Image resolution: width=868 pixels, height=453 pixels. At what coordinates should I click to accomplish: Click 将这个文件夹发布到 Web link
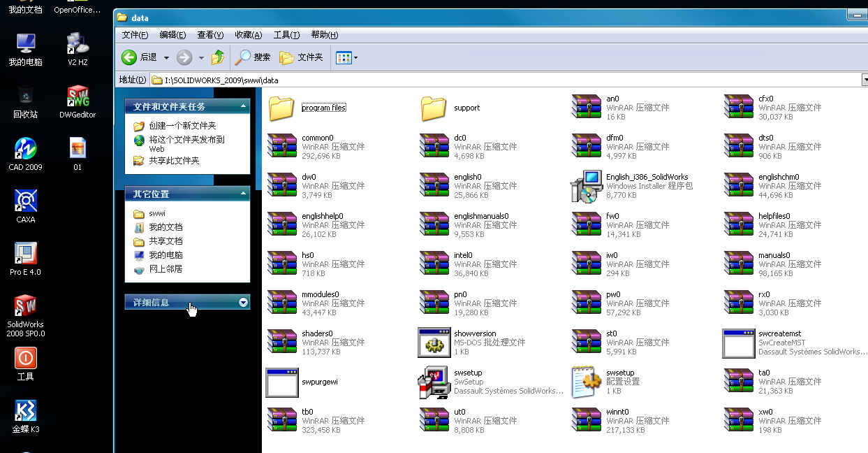click(186, 144)
